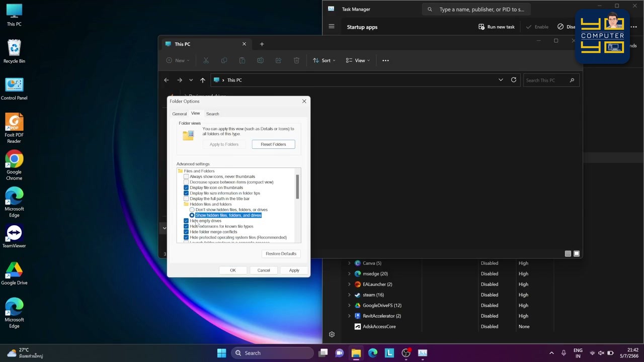Image resolution: width=644 pixels, height=362 pixels.
Task: Open File Explorer from the taskbar
Action: coord(356,353)
